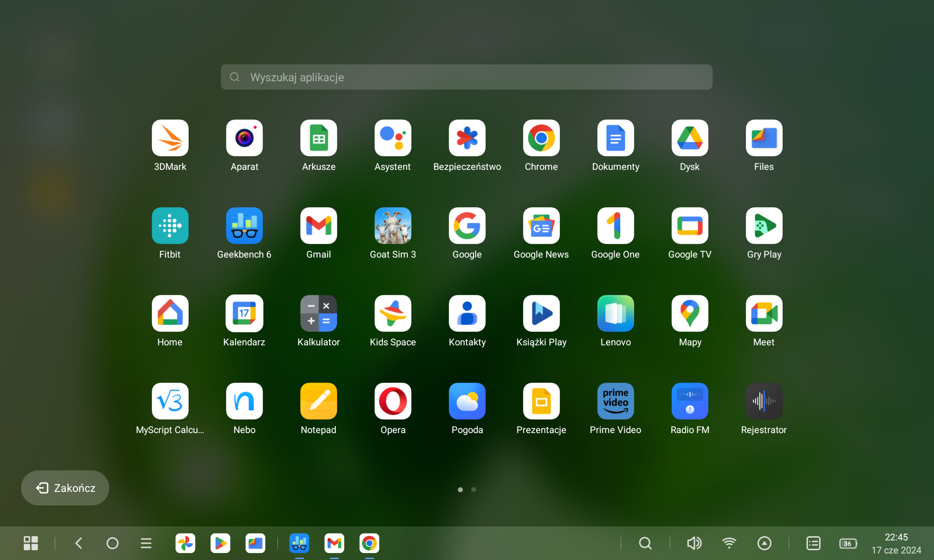The width and height of the screenshot is (934, 560).
Task: Switch to Geekbench in the taskbar
Action: click(x=299, y=543)
